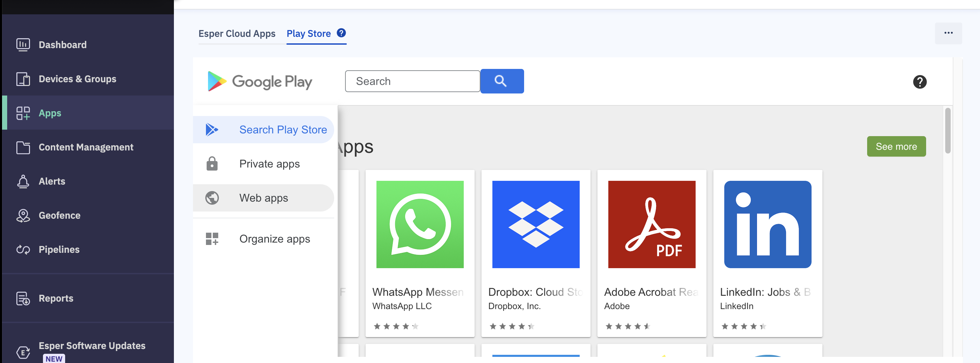Click the Dropbox star rating
Image resolution: width=980 pixels, height=363 pixels.
(512, 326)
